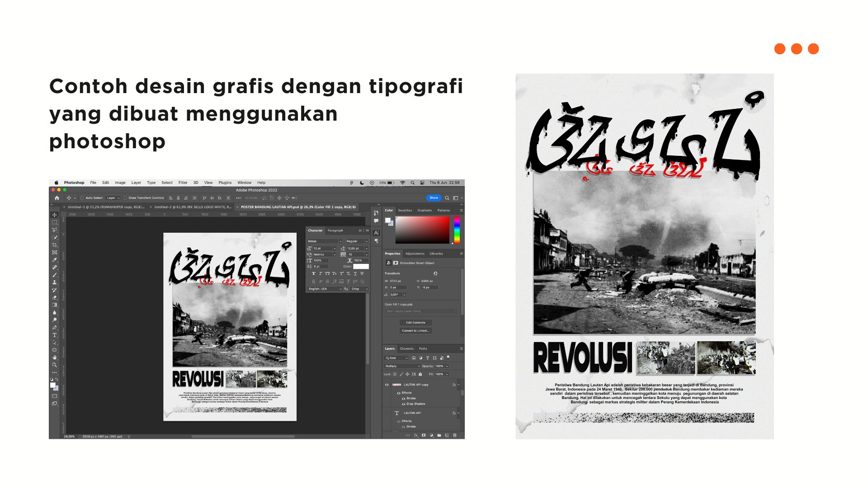868x488 pixels.
Task: Toggle visibility of the LAUTAN API copy layer
Action: pos(386,385)
